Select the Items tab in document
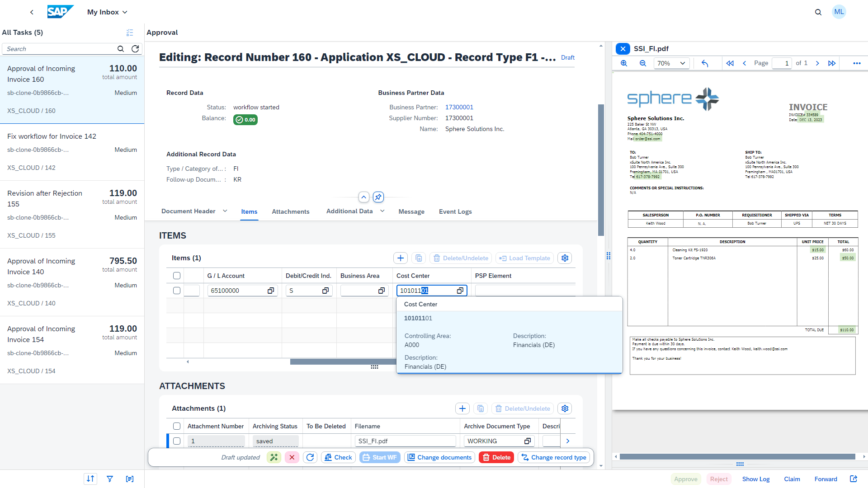 coord(249,211)
